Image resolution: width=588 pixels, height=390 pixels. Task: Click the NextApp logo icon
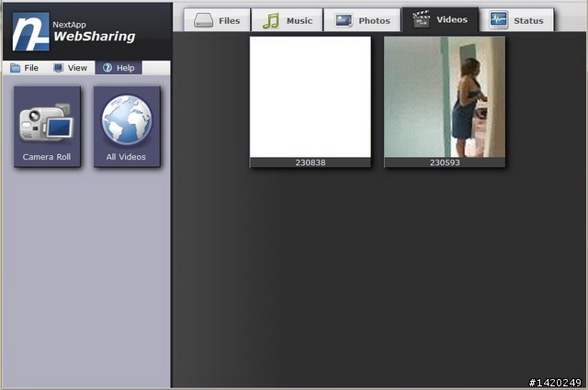pos(30,31)
